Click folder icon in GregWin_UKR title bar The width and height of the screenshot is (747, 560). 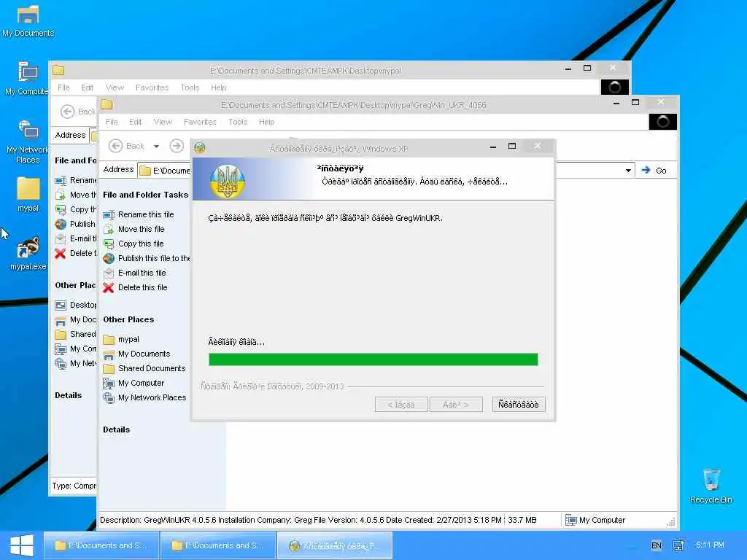107,105
